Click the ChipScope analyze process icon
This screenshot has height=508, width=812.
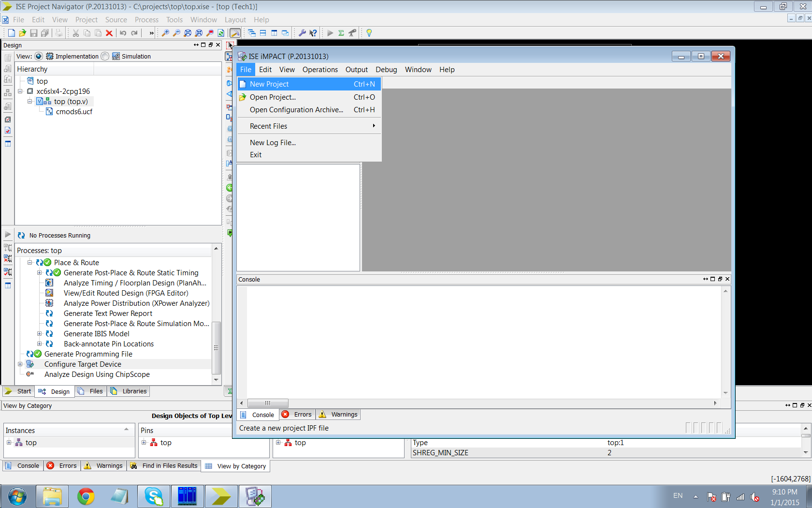(30, 374)
